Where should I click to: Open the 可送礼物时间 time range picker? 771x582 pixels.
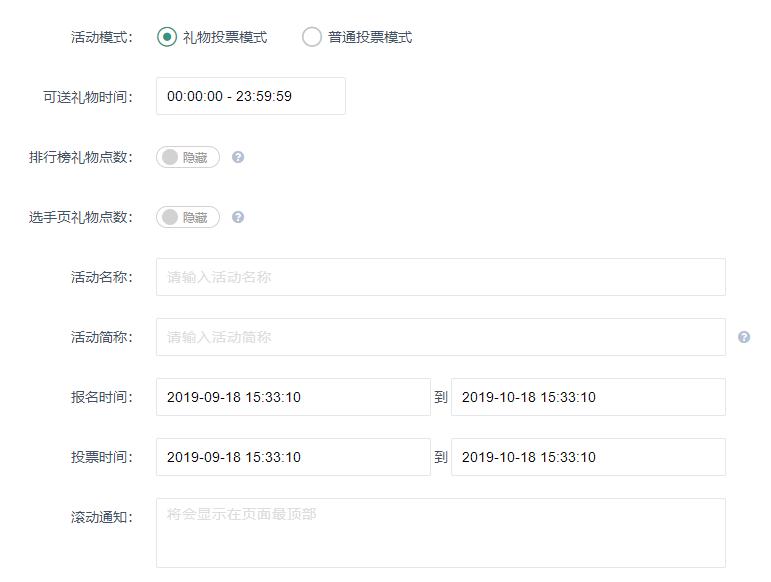tap(250, 96)
